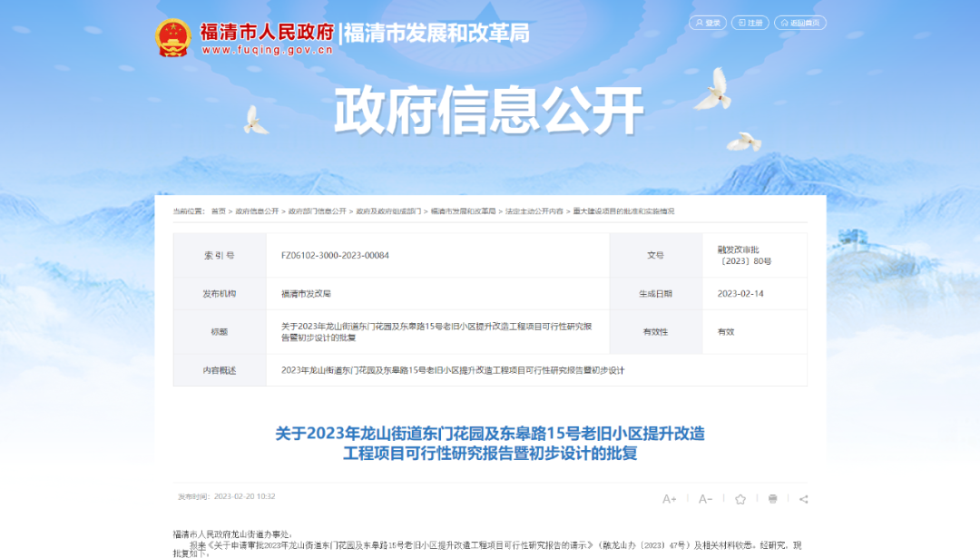The image size is (980, 558).
Task: Click the decrease font size A- icon
Action: [x=705, y=499]
